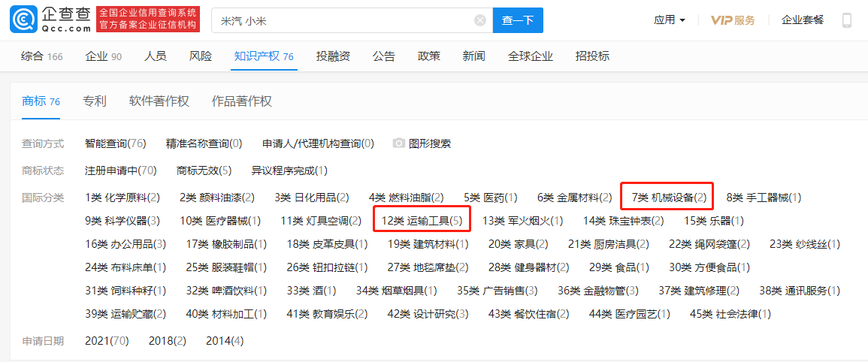This screenshot has height=362, width=868.
Task: Click the Qcc.com logo icon
Action: [23, 20]
